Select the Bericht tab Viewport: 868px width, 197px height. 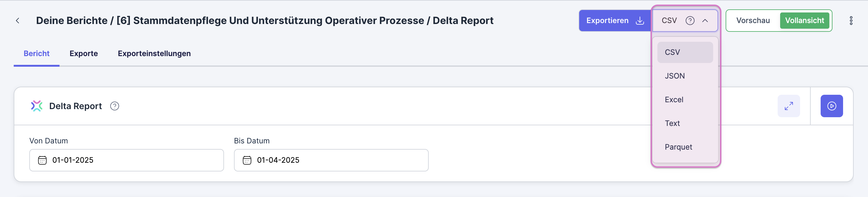coord(36,53)
